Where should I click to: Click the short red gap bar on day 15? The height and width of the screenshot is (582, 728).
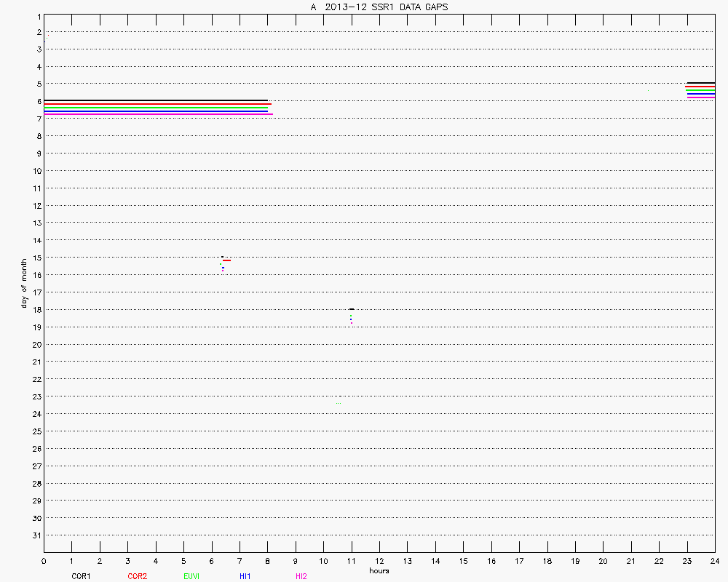tap(227, 260)
